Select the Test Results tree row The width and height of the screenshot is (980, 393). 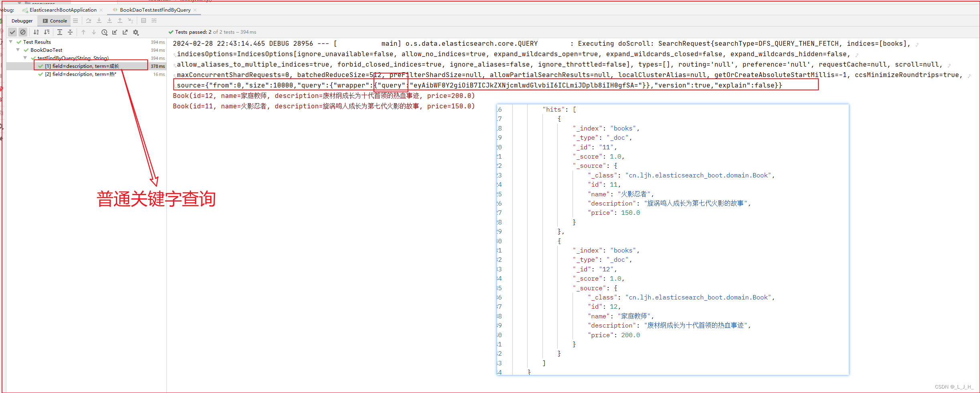[x=86, y=42]
